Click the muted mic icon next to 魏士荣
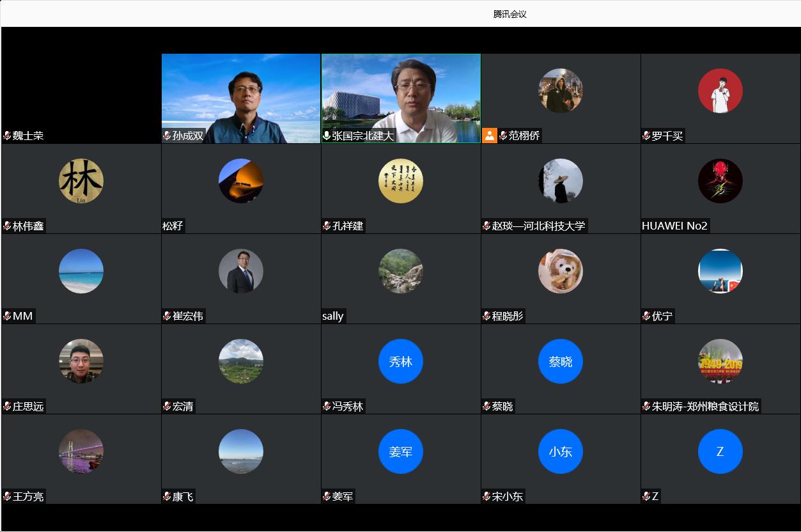The image size is (801, 532). point(7,136)
